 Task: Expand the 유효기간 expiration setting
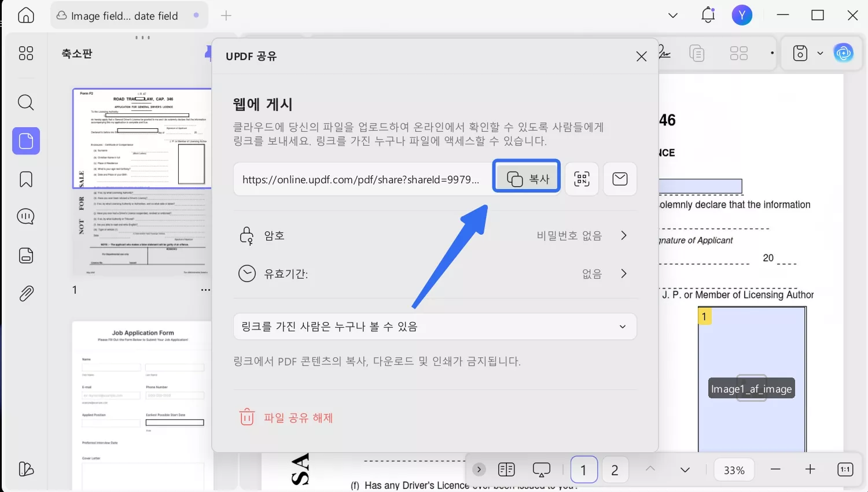click(623, 273)
